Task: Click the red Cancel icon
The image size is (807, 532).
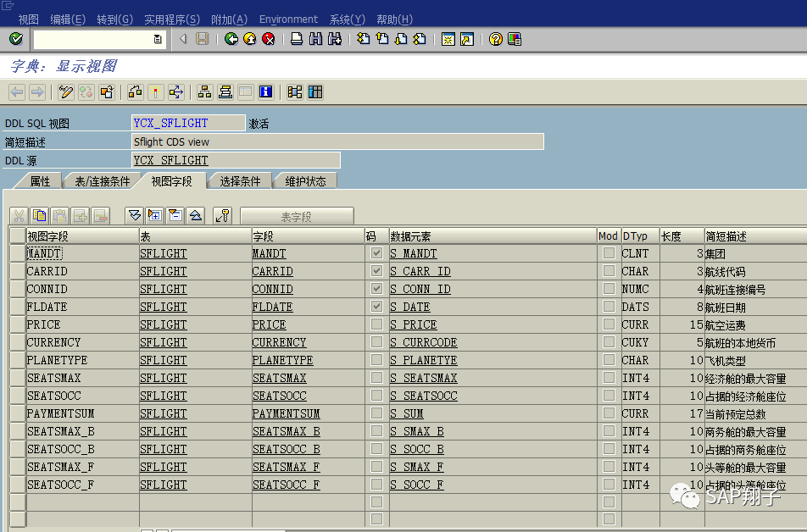Action: (x=268, y=39)
